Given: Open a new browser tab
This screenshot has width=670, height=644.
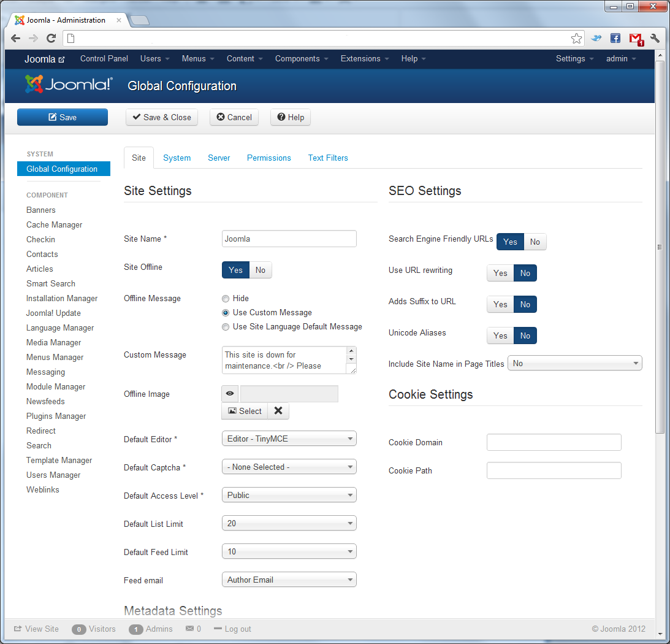Looking at the screenshot, I should pos(139,20).
